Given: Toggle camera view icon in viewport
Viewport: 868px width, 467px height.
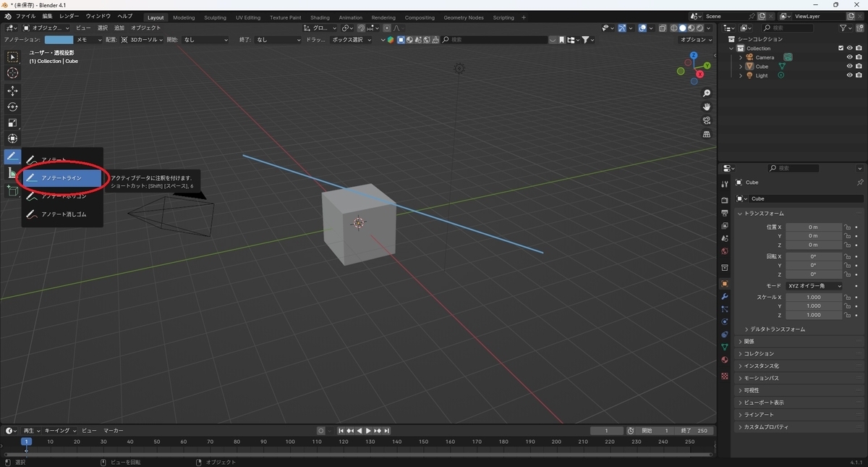Looking at the screenshot, I should 707,120.
